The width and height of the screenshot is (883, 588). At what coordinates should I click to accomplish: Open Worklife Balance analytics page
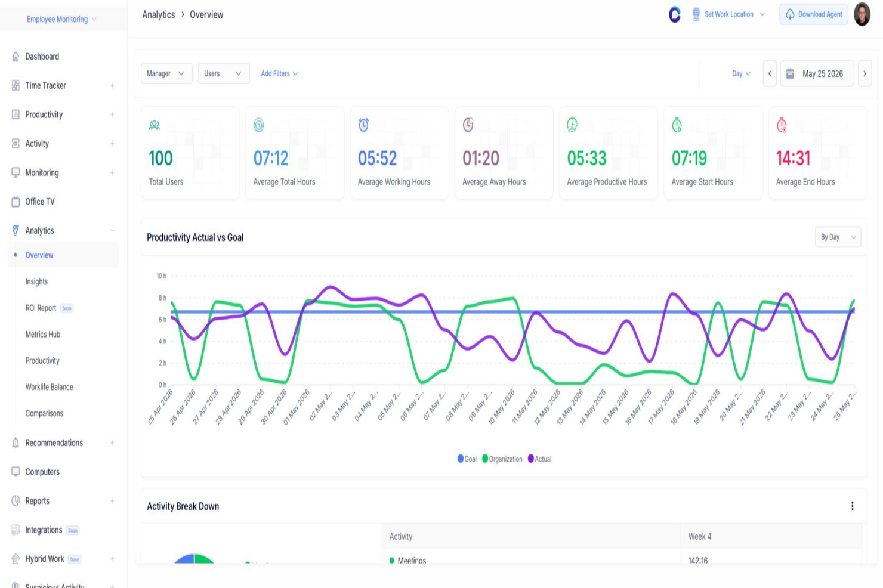(x=50, y=387)
